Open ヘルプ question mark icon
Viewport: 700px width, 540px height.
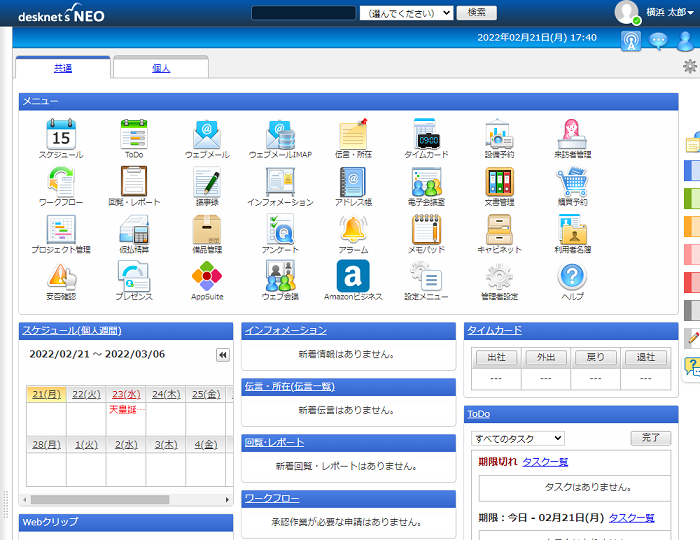point(572,276)
